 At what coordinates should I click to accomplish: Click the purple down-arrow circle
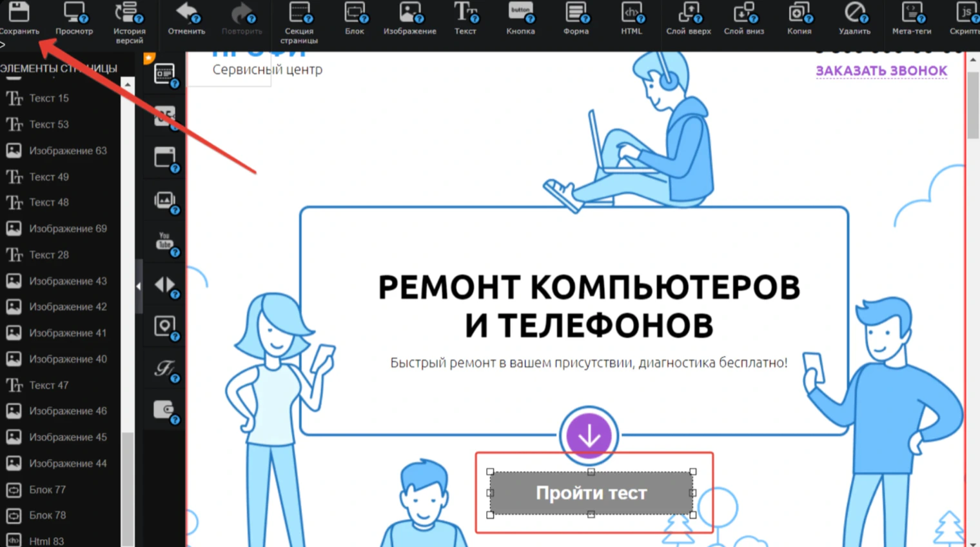(x=589, y=436)
